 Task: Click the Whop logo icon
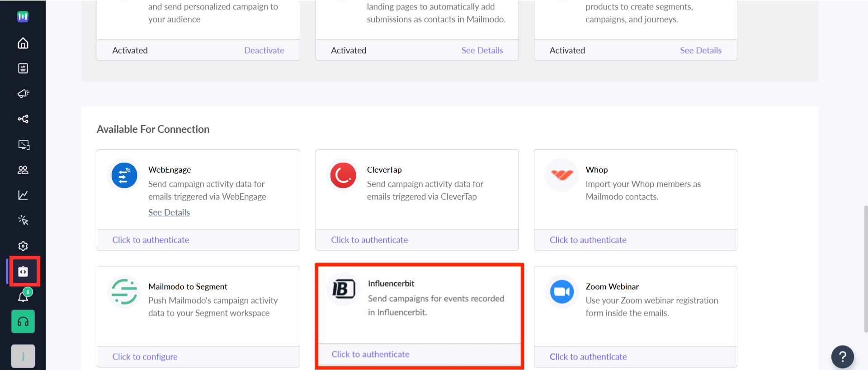tap(562, 175)
